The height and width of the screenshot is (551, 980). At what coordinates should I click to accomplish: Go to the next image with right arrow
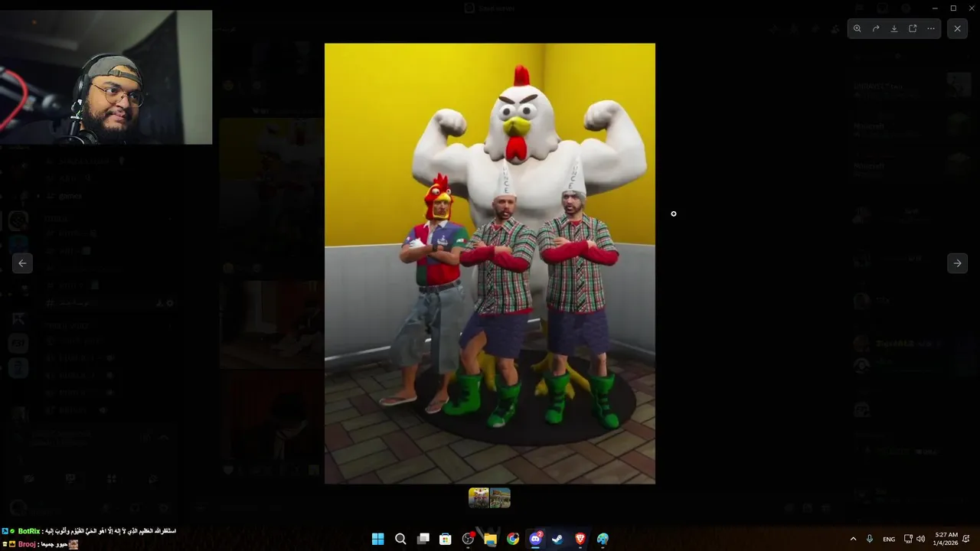tap(957, 262)
